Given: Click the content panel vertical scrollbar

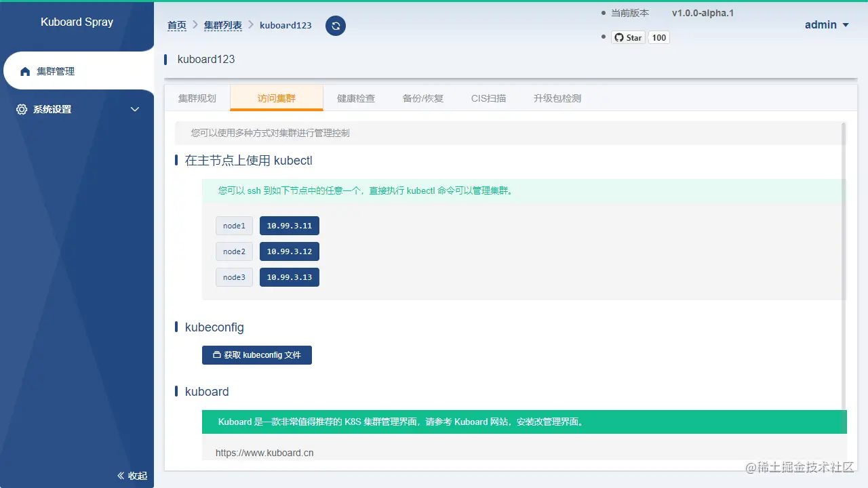Looking at the screenshot, I should pyautogui.click(x=844, y=266).
